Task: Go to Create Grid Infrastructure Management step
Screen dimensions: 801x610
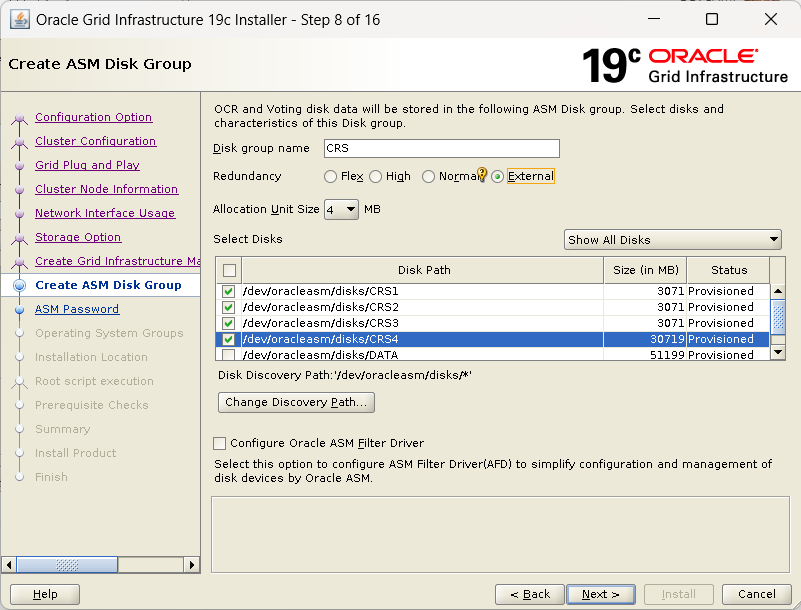Action: [x=117, y=261]
